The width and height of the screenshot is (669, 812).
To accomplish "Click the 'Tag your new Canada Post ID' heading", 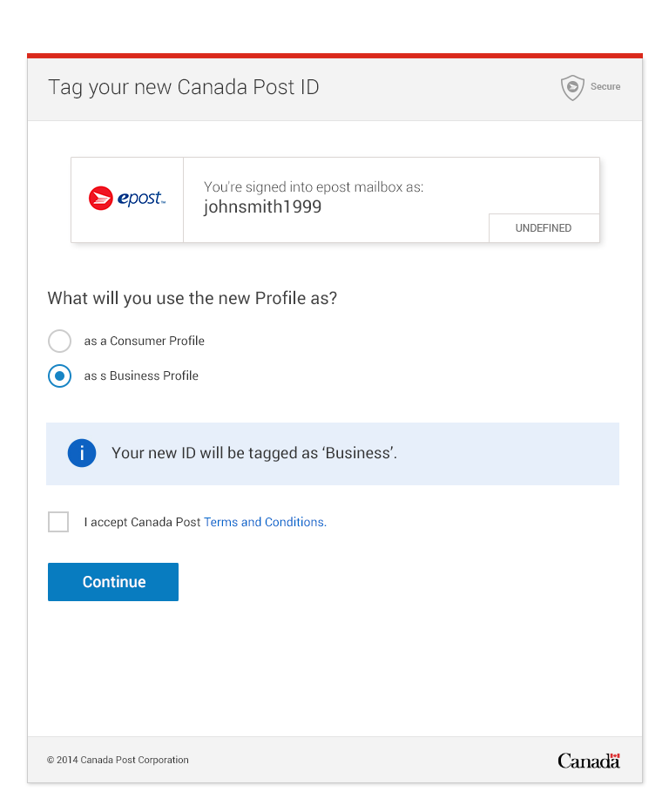I will tap(184, 87).
